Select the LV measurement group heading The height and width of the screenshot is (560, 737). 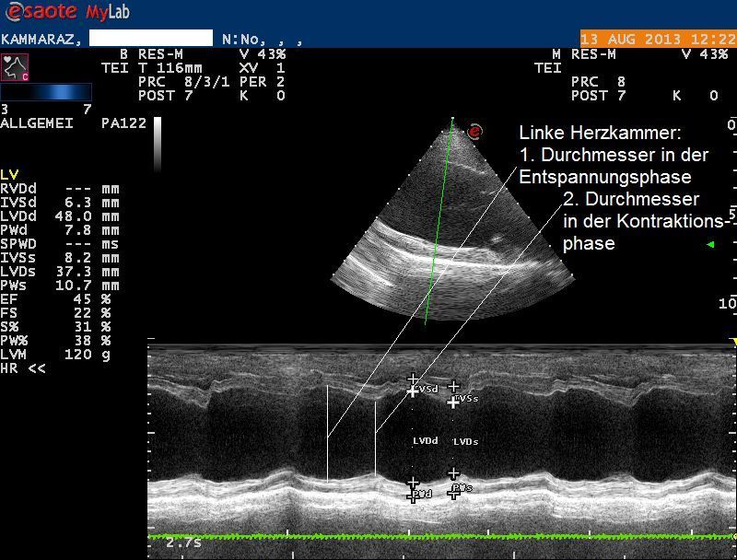tap(9, 175)
